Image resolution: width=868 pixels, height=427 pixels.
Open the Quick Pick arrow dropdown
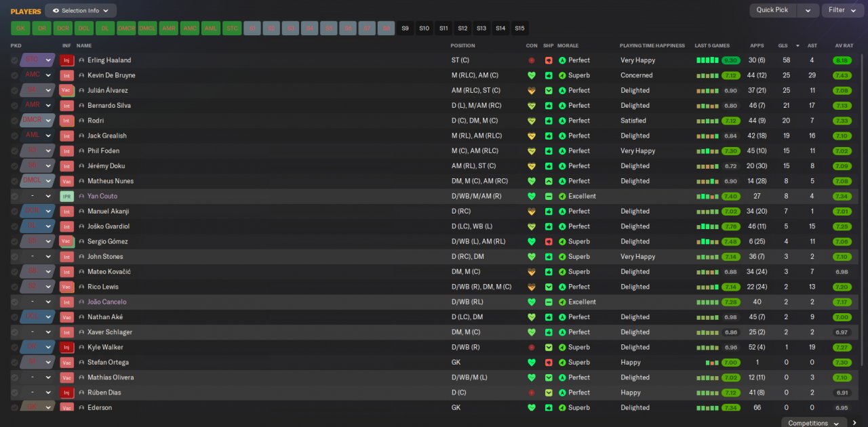pyautogui.click(x=808, y=10)
